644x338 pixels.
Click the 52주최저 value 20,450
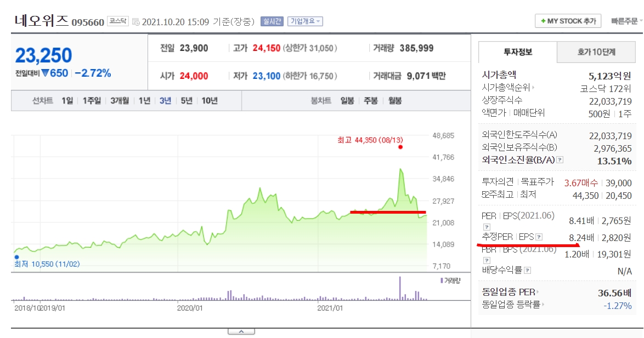[x=619, y=196]
